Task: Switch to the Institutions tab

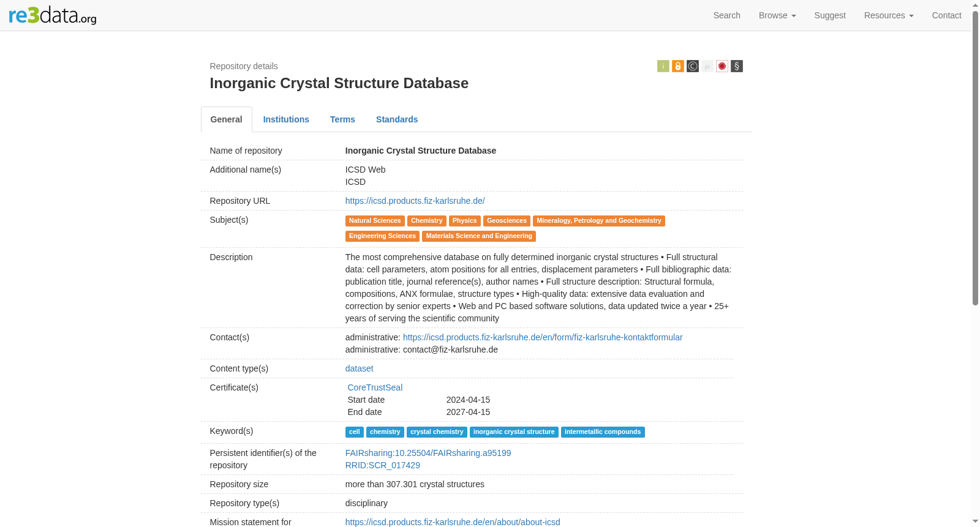Action: 286,119
